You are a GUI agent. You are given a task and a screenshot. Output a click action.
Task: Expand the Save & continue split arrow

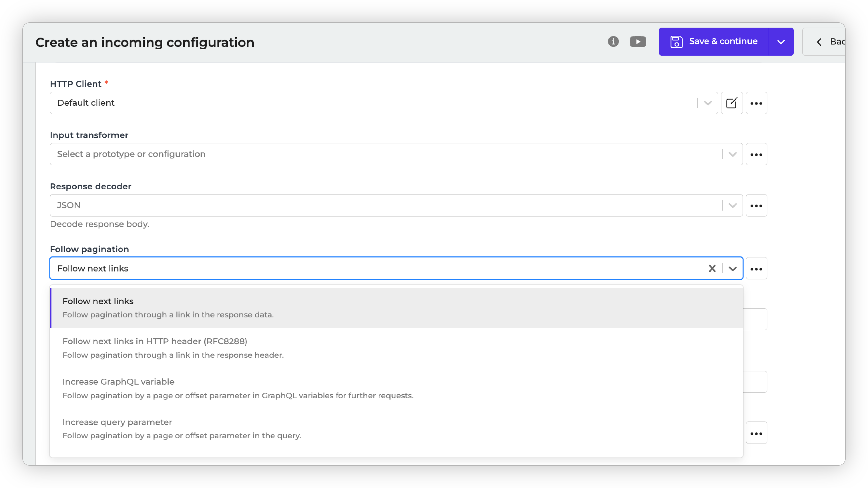click(x=781, y=42)
